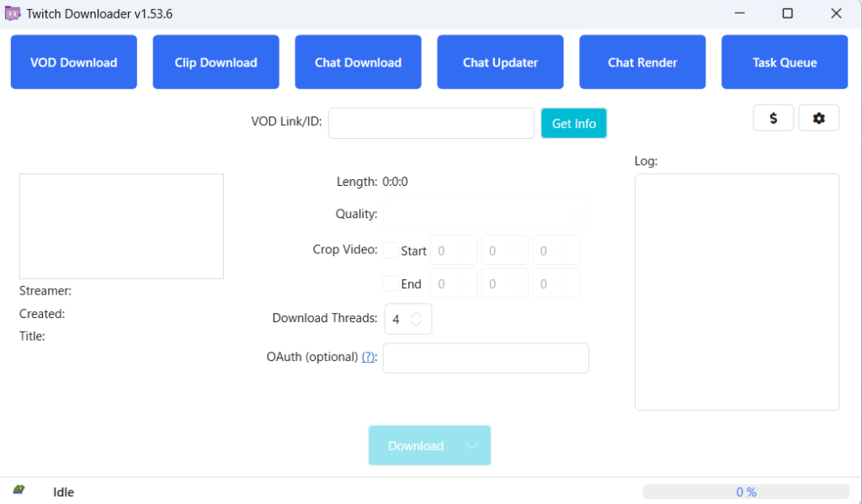Click the progress bar showing 0 %

746,492
